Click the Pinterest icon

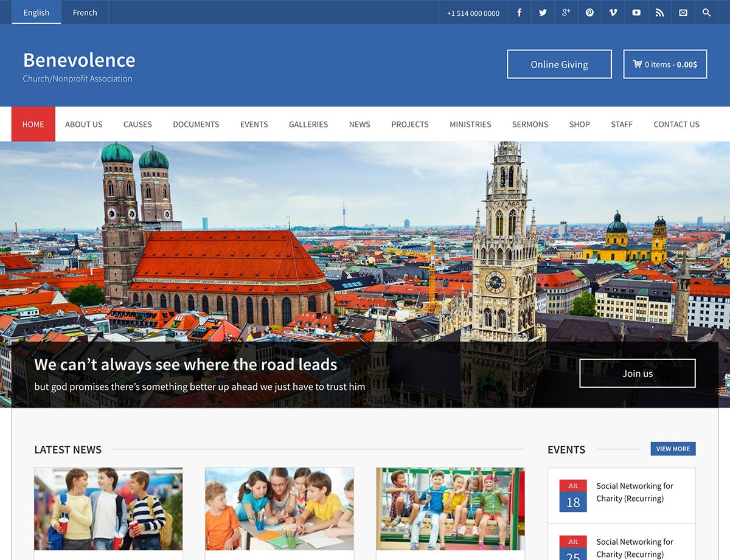click(589, 13)
